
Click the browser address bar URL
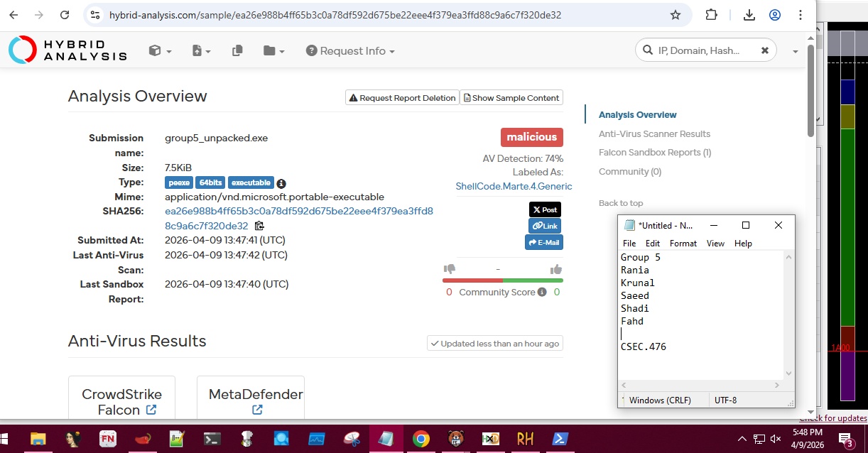[x=335, y=15]
